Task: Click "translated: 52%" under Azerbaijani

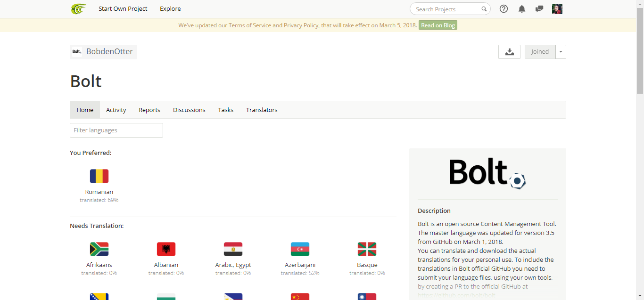Action: click(300, 273)
